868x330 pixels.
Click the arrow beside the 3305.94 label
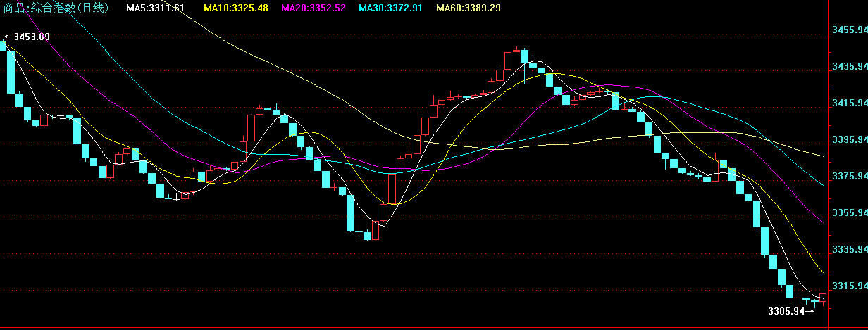pos(810,311)
